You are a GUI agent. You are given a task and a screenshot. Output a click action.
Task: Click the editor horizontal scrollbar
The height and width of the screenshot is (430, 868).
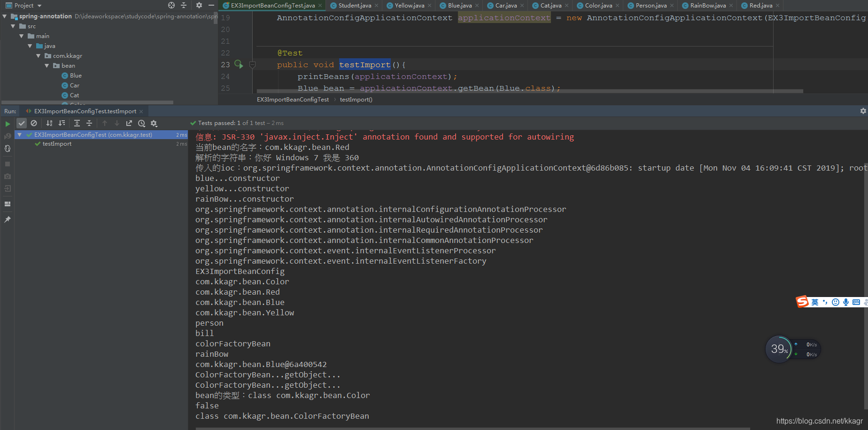pyautogui.click(x=530, y=91)
